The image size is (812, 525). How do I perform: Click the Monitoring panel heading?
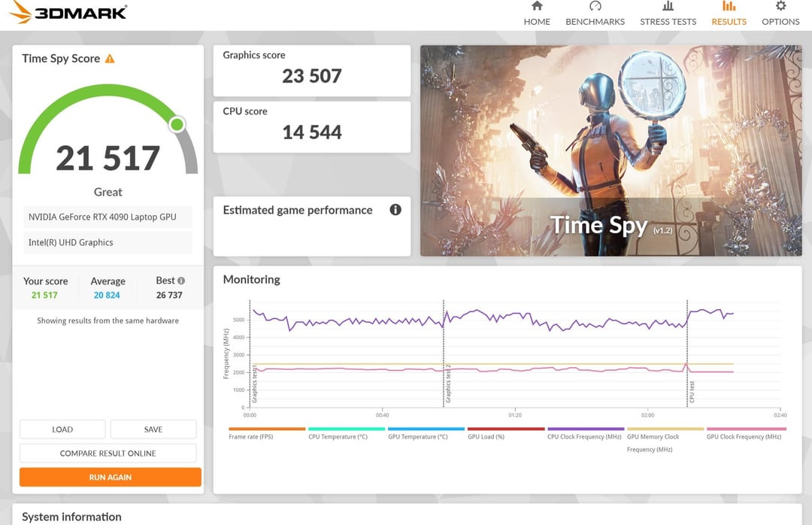point(252,279)
